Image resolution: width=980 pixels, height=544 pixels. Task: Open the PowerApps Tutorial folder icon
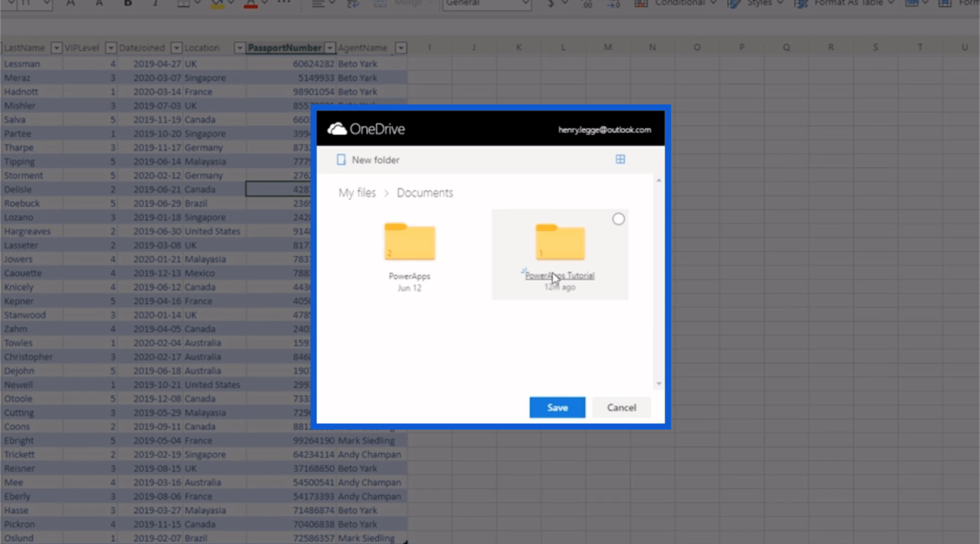click(560, 241)
